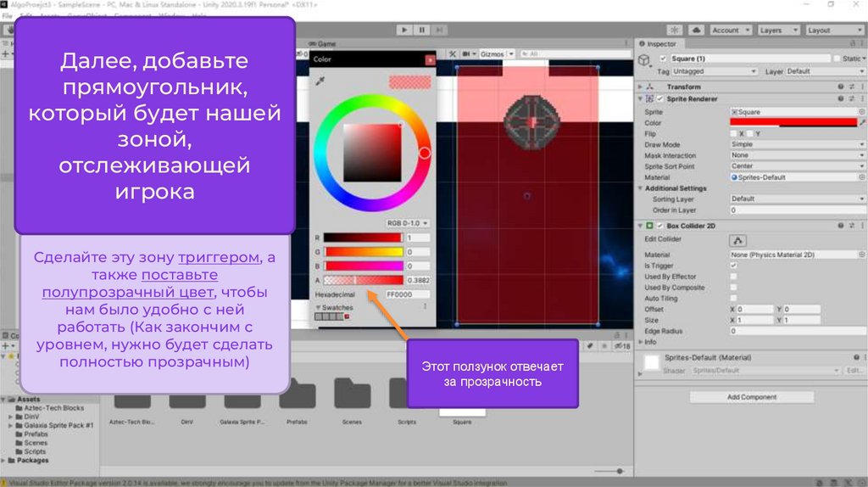Click the Hexadecimal field FF0000

tap(408, 294)
